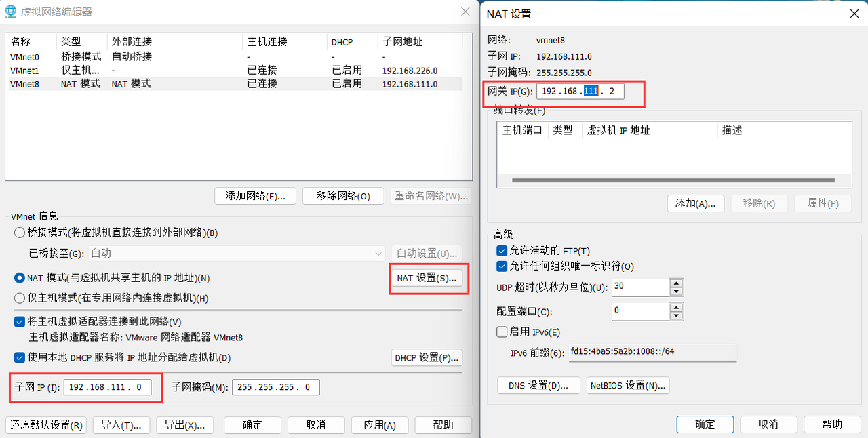
Task: Open DHCP 设置 dialog
Action: click(x=427, y=357)
